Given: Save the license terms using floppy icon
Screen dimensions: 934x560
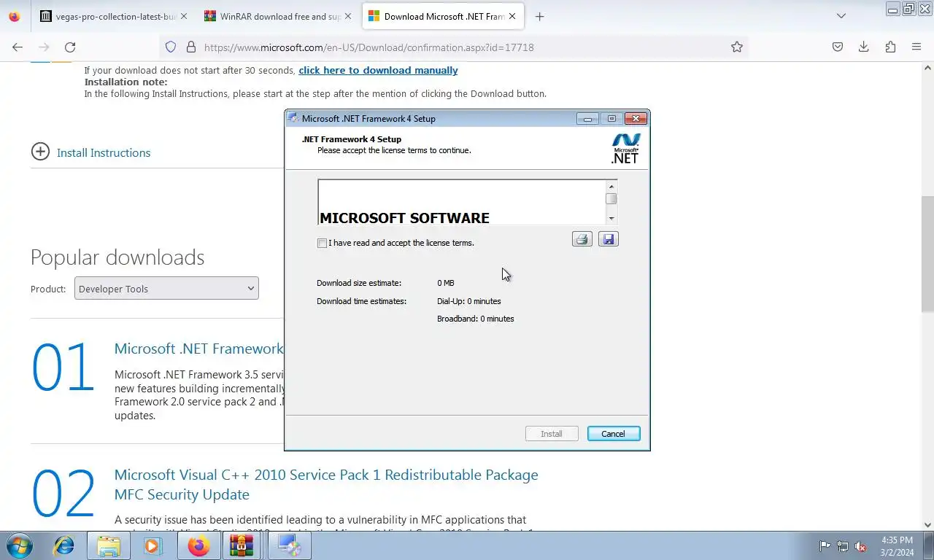Looking at the screenshot, I should [x=609, y=239].
